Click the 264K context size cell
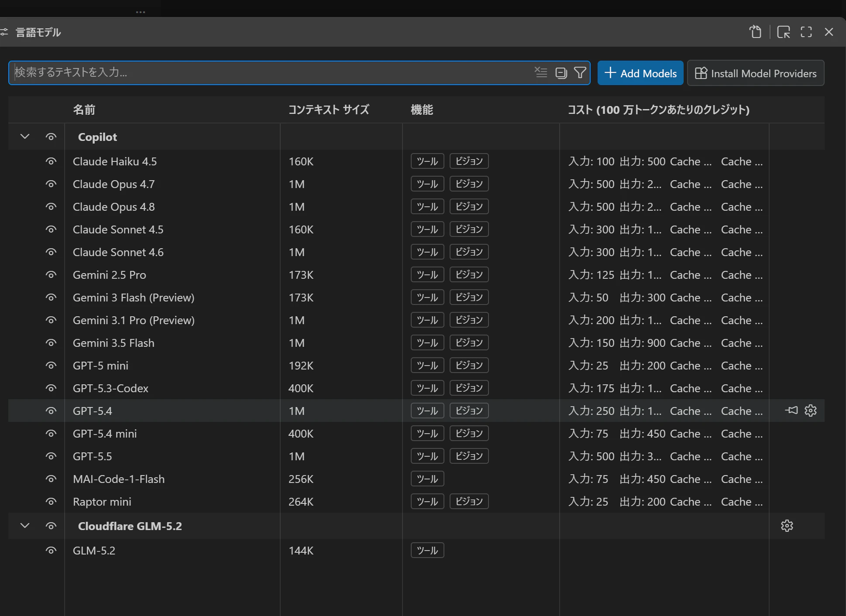Image resolution: width=846 pixels, height=616 pixels. 301,502
